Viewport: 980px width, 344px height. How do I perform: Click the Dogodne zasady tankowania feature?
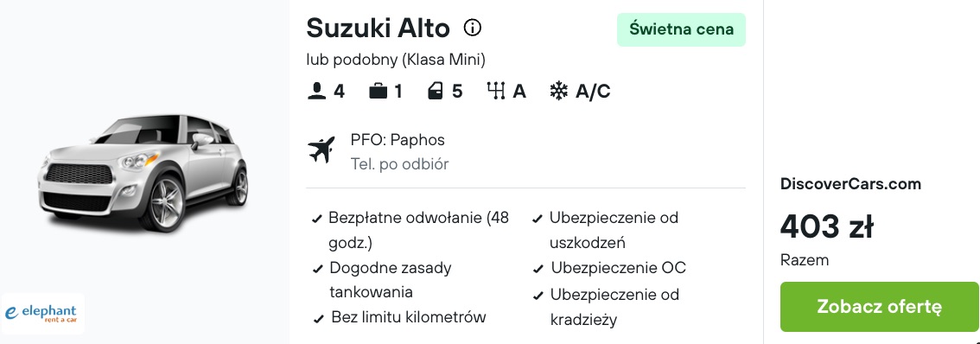(x=383, y=279)
